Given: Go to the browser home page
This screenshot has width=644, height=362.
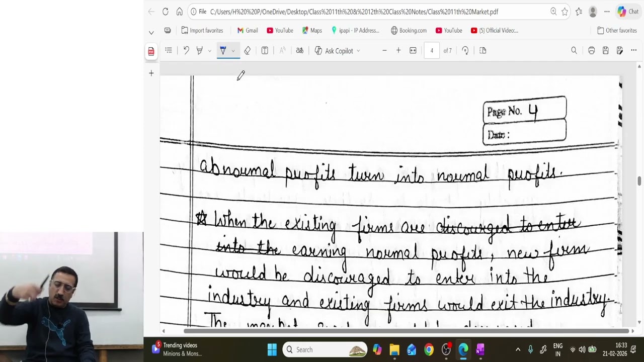Looking at the screenshot, I should coord(180,12).
